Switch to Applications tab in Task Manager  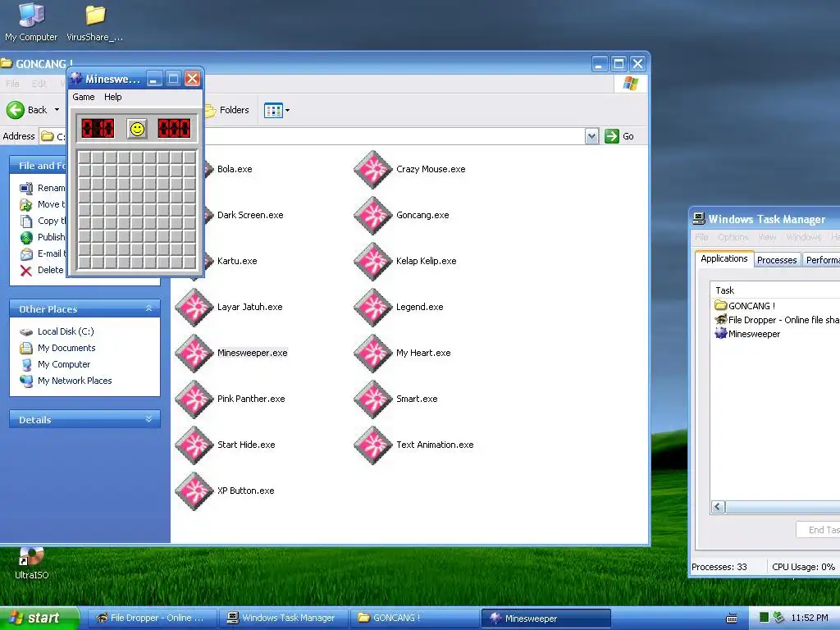click(x=724, y=258)
